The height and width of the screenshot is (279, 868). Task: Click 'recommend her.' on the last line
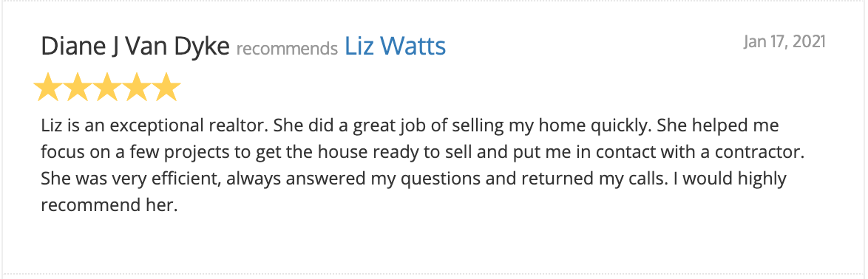[109, 205]
